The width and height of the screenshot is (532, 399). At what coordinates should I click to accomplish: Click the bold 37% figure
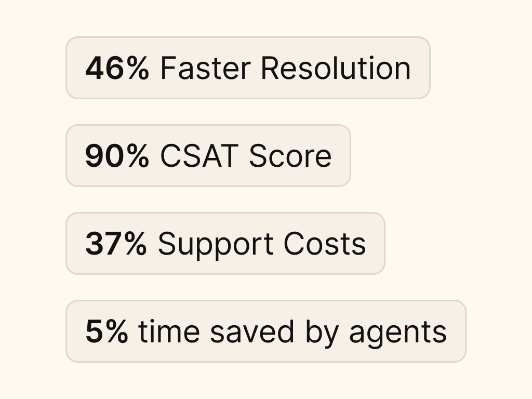click(x=116, y=244)
